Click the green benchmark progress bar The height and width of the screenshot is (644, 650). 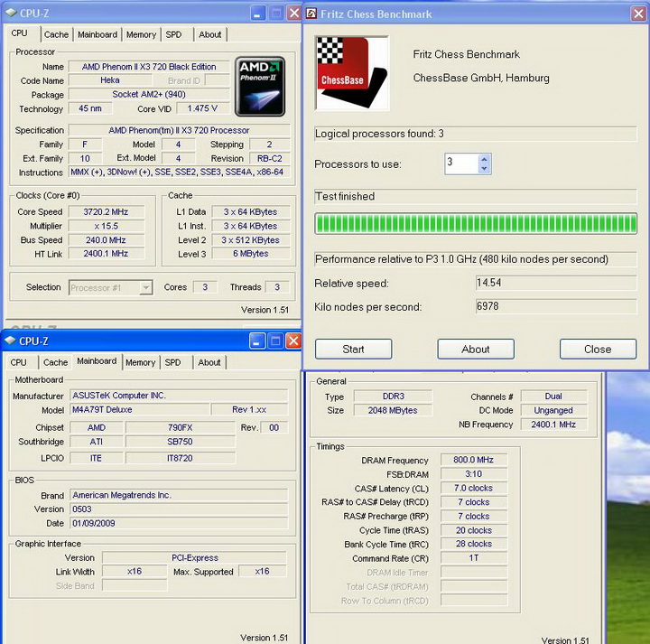(x=476, y=224)
